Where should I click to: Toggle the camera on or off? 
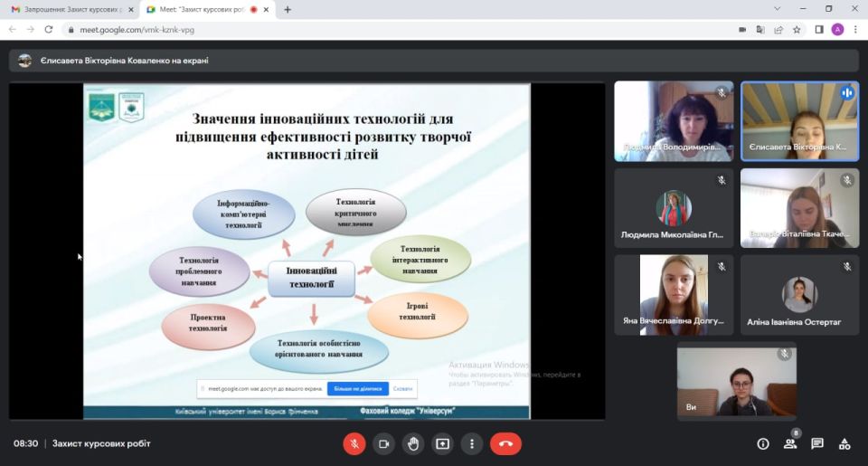click(x=383, y=444)
